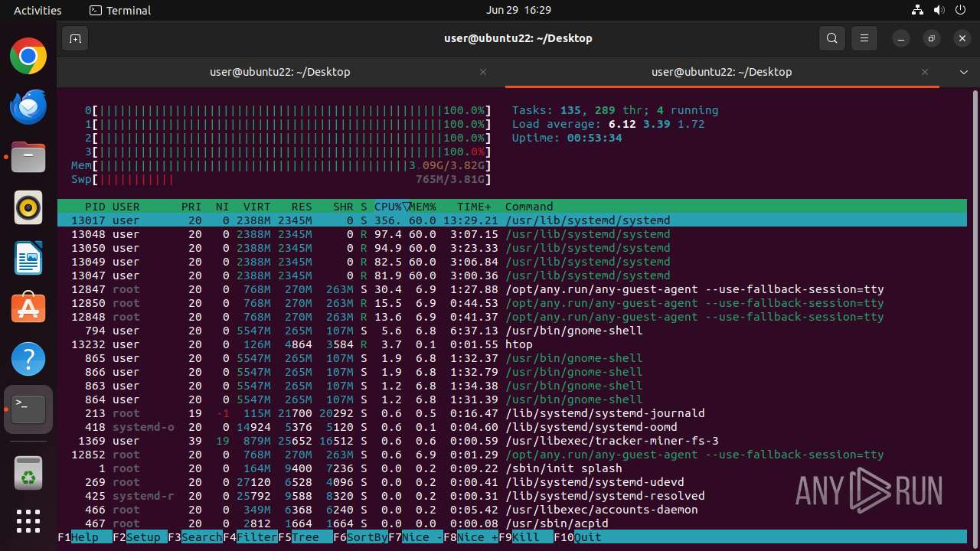
Task: Open Google Chrome from the dock
Action: click(x=28, y=56)
